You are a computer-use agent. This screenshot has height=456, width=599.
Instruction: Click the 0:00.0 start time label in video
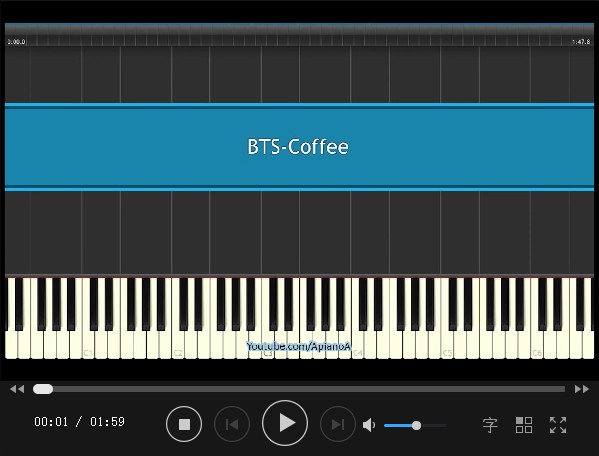[x=16, y=42]
